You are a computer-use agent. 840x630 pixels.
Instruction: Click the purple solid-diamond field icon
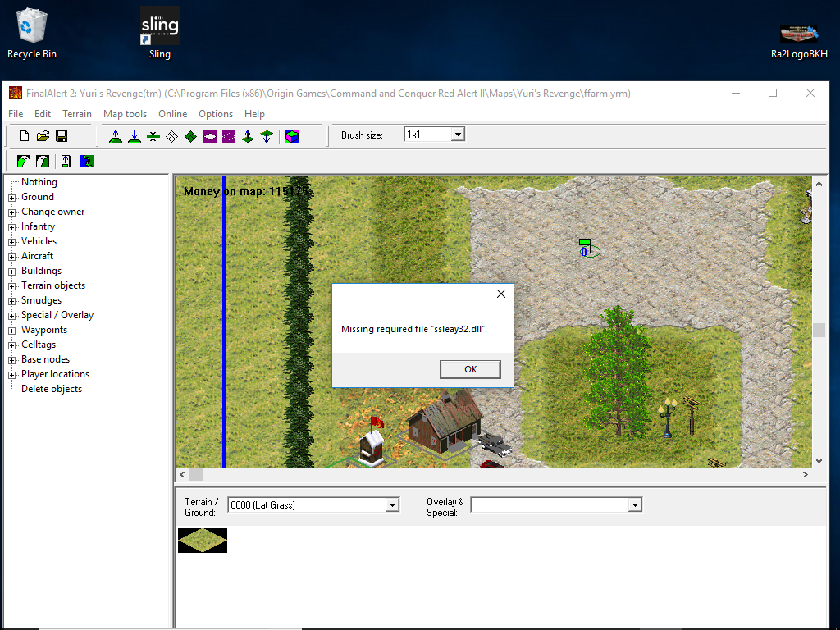[x=210, y=137]
